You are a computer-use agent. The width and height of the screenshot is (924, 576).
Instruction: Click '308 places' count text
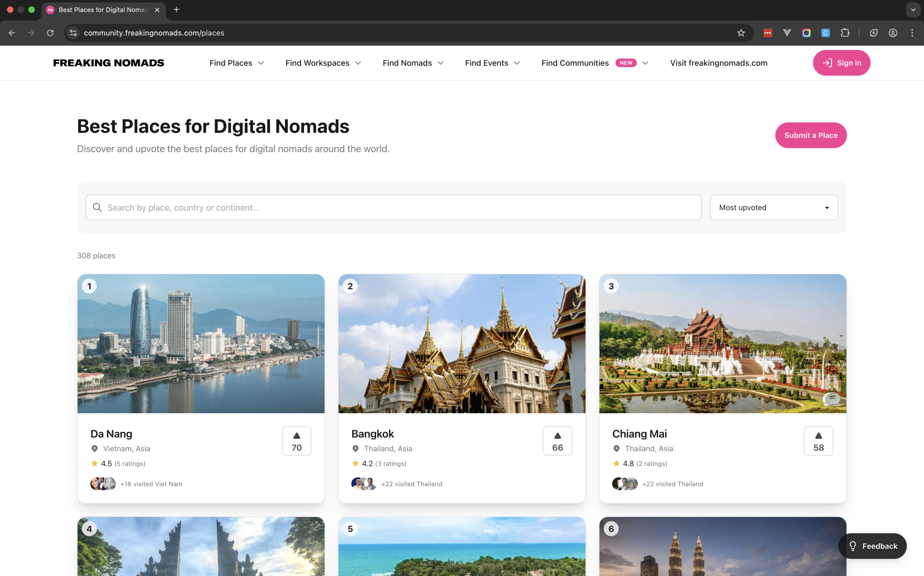pyautogui.click(x=96, y=256)
